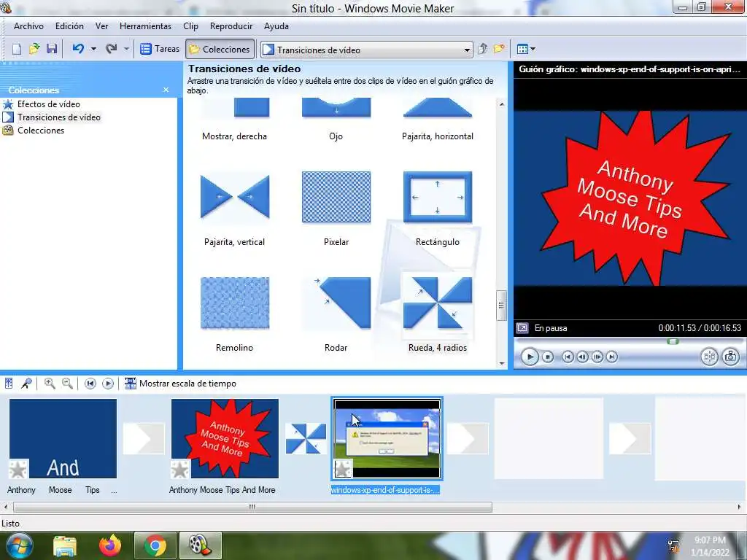Toggle the Colecciones pane button
This screenshot has width=747, height=560.
click(220, 49)
